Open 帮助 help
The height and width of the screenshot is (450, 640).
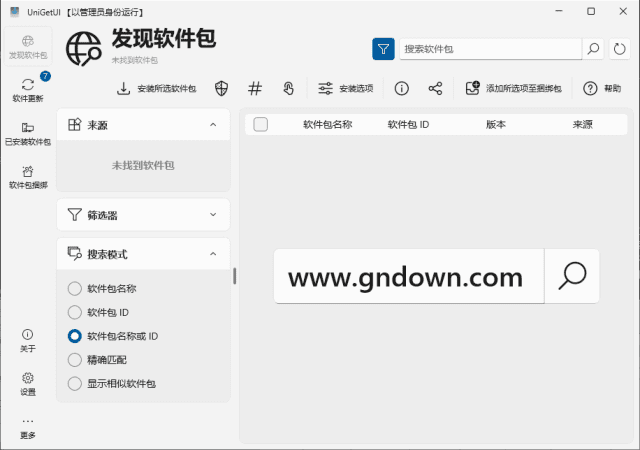602,88
